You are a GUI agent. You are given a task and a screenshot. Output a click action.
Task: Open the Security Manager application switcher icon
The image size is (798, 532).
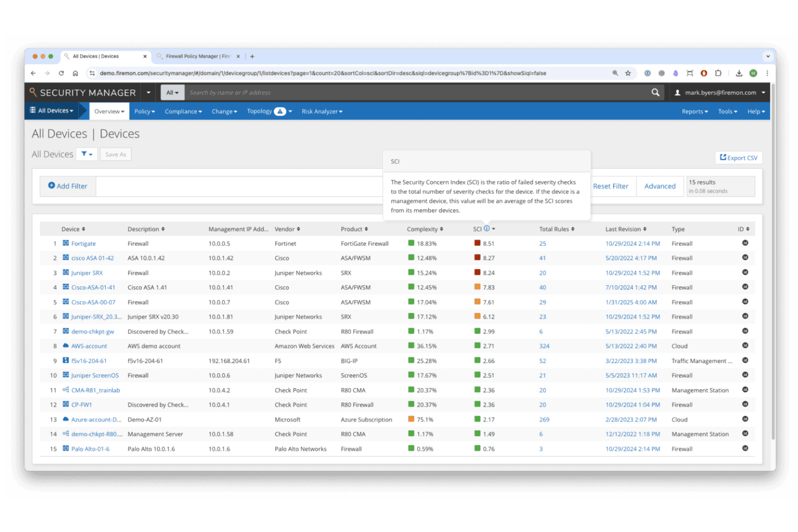148,92
